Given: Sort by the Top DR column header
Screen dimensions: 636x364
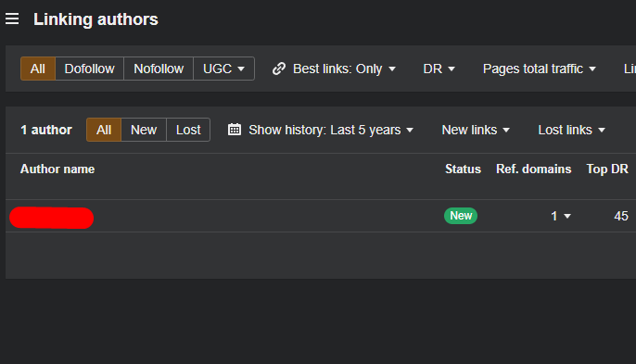Looking at the screenshot, I should click(x=607, y=169).
